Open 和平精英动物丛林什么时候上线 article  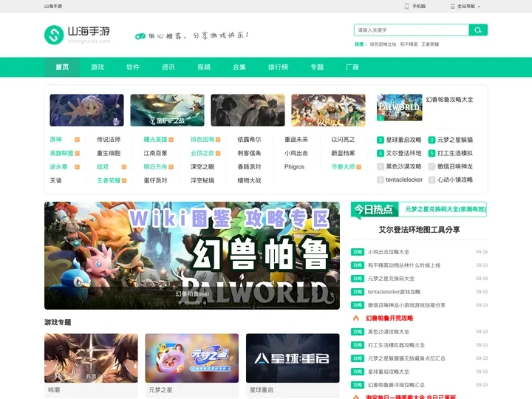point(404,265)
